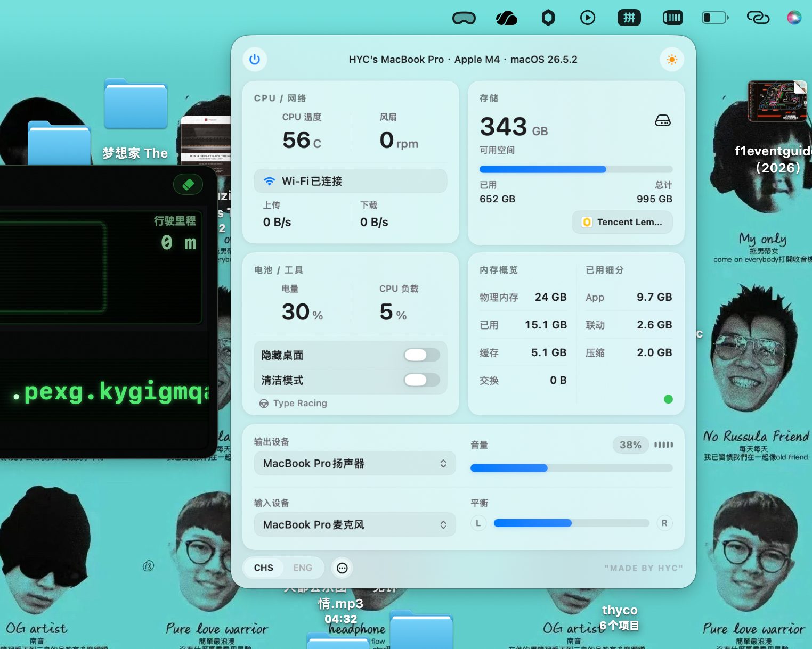Click the 情.mp3 file label on desktop
This screenshot has height=649, width=812.
(340, 604)
